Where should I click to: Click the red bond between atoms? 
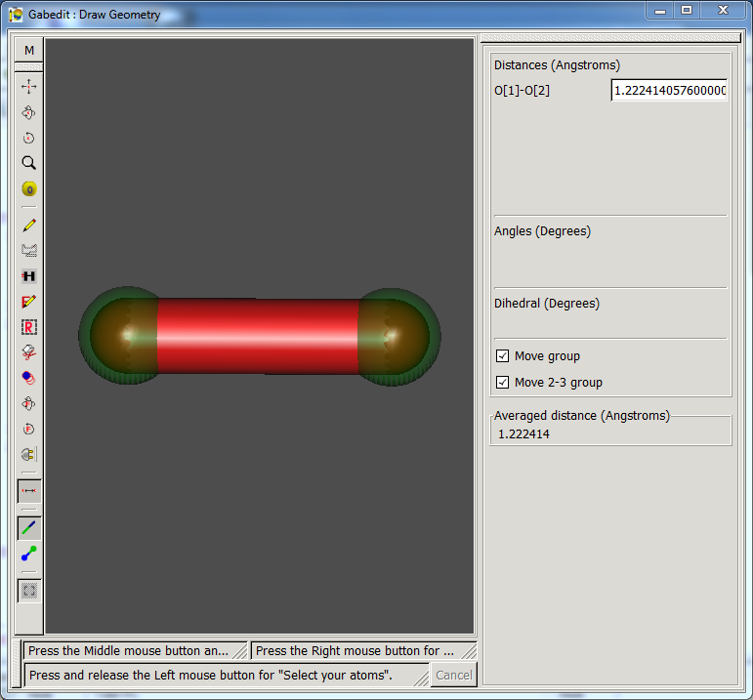[258, 336]
